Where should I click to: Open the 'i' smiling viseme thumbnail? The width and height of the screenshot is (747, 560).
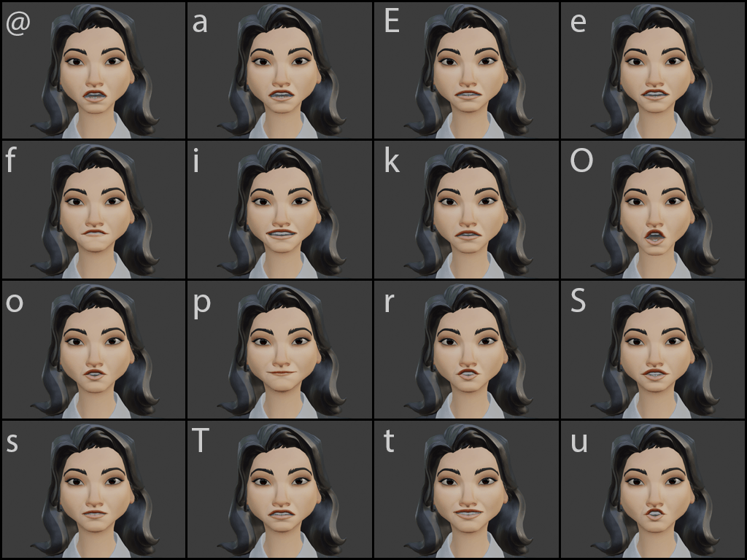click(x=279, y=209)
